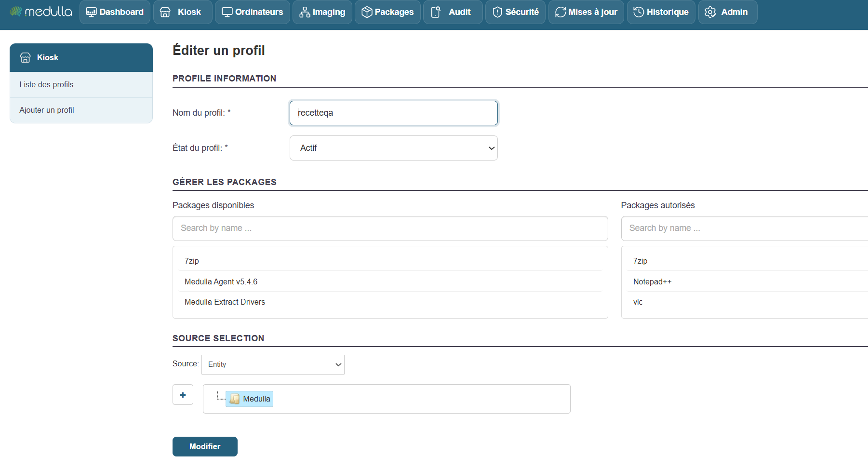868x469 pixels.
Task: Go to the Audit menu
Action: [452, 12]
